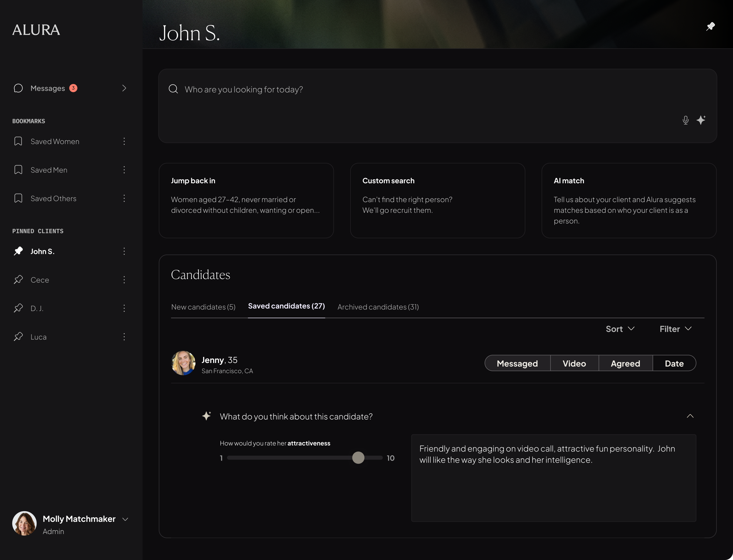Click Jenny's profile photo thumbnail
Image resolution: width=733 pixels, height=560 pixels.
(x=183, y=363)
